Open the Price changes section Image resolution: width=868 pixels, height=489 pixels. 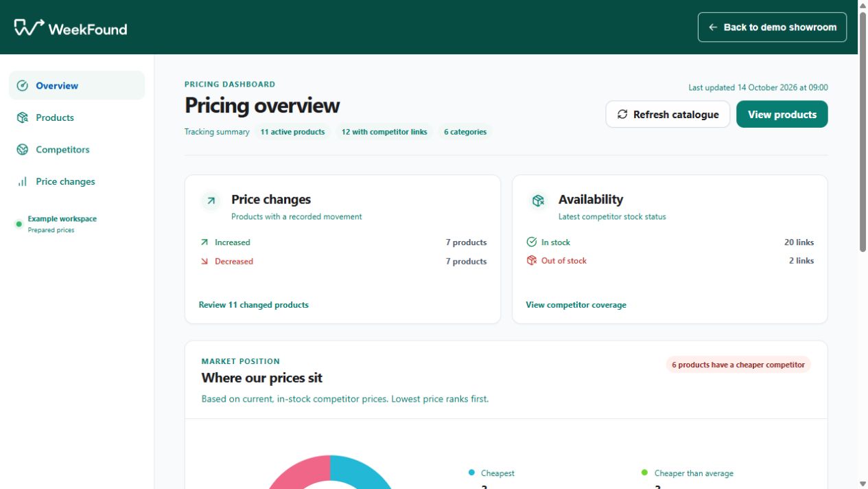click(77, 181)
